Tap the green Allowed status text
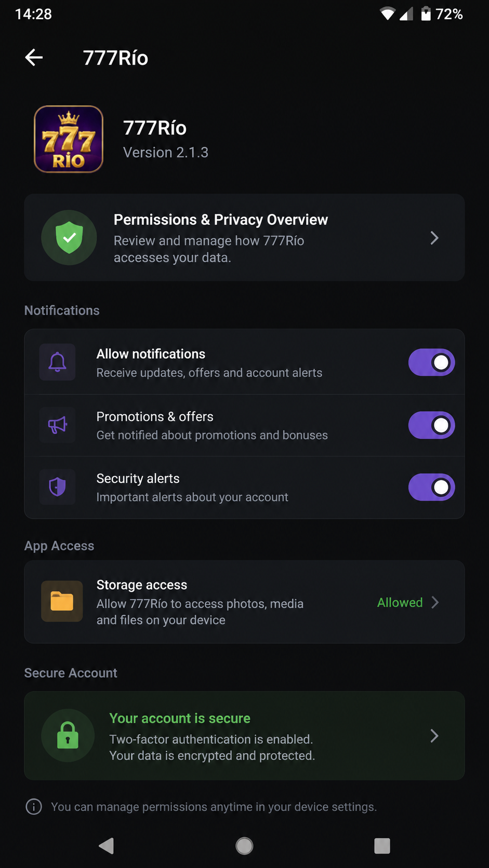This screenshot has width=489, height=868. point(400,602)
